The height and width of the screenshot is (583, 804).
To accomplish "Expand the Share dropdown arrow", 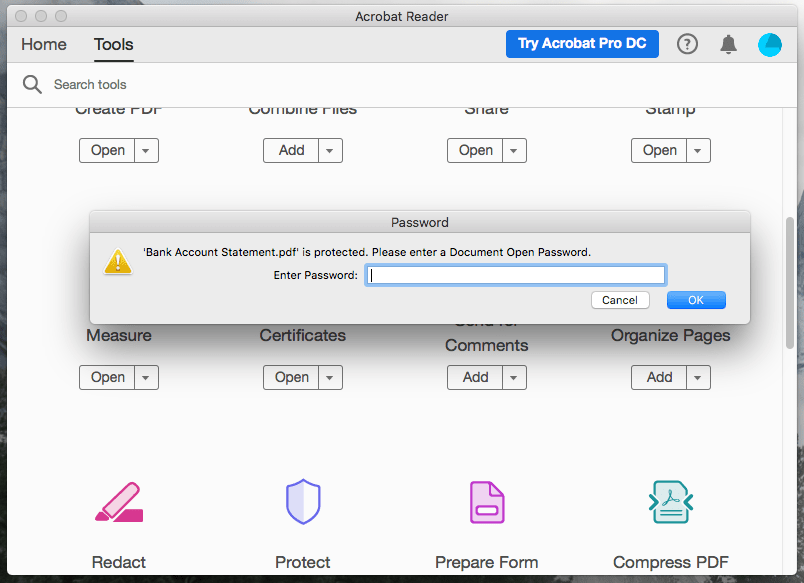I will [x=514, y=150].
